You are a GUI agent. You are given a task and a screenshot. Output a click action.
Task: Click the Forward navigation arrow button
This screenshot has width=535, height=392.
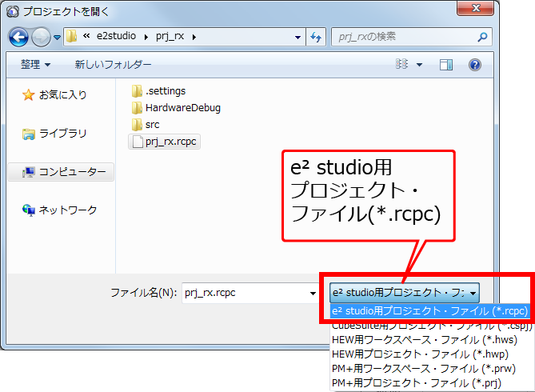click(41, 37)
